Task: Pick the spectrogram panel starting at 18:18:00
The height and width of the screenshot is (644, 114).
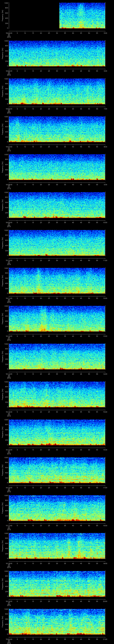Action: pyautogui.click(x=57, y=546)
